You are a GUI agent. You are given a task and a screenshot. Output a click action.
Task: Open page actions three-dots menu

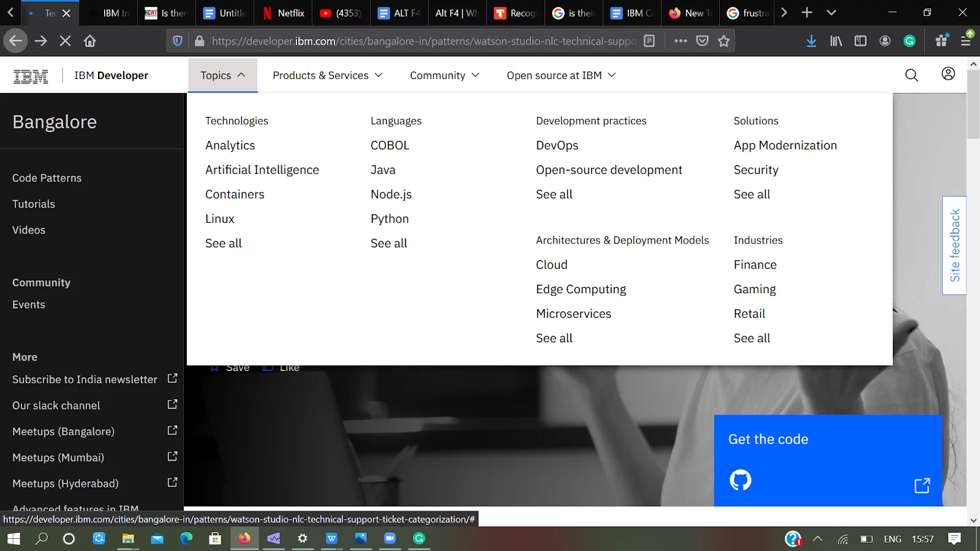(680, 41)
